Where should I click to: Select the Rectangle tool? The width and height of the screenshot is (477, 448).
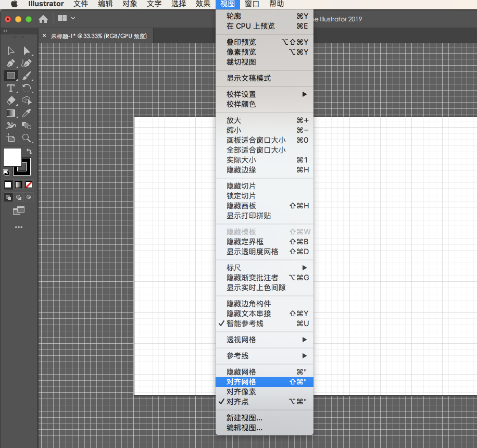coord(11,76)
